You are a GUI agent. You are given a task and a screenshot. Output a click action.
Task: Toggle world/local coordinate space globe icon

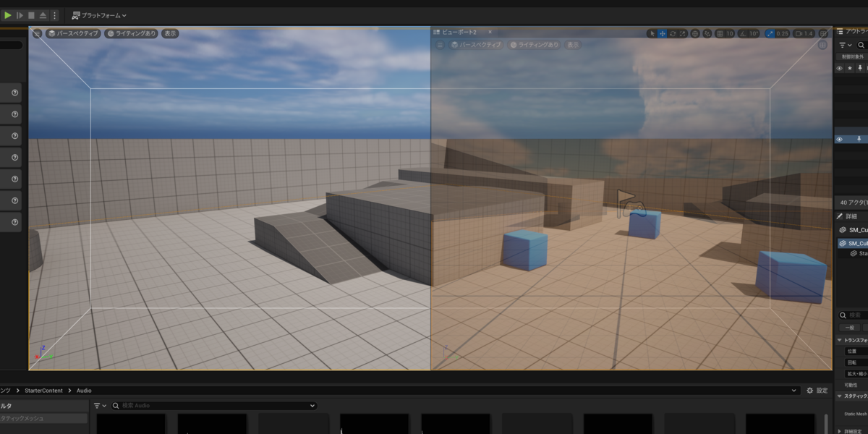[x=695, y=33]
